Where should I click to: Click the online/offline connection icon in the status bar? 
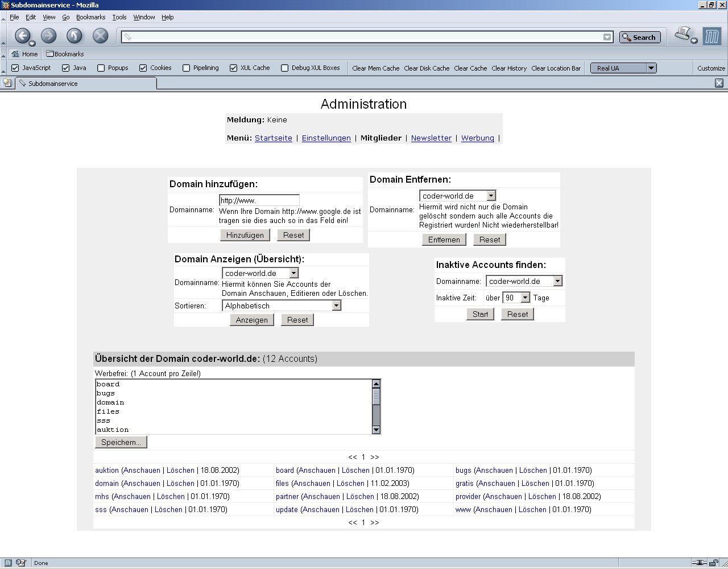699,563
